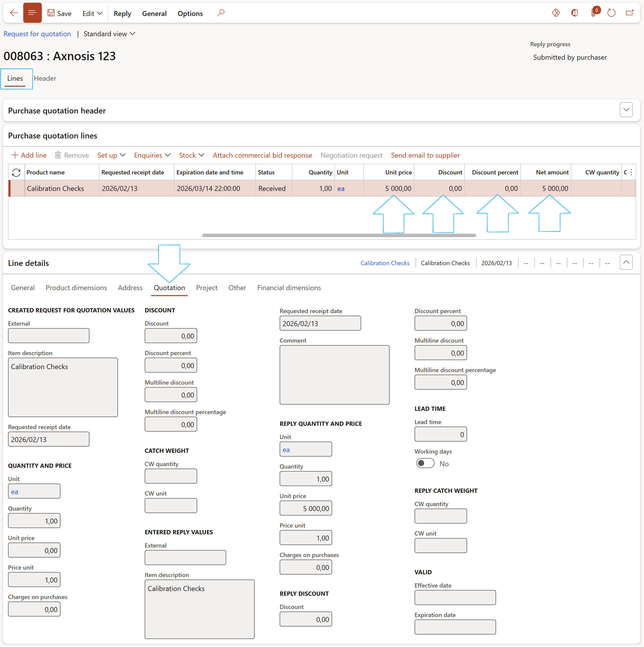The height and width of the screenshot is (647, 644).
Task: Switch to the Header tab
Action: tap(45, 78)
